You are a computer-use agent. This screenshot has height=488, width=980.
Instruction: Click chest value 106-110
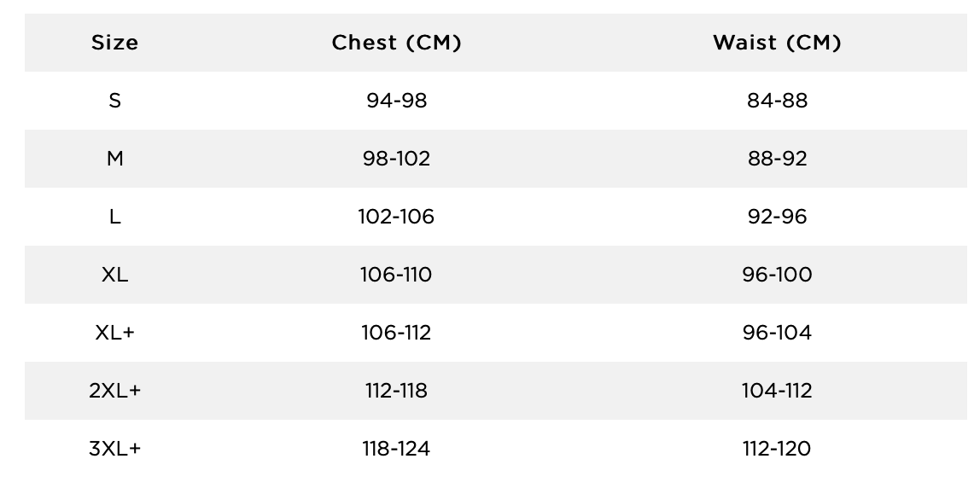pyautogui.click(x=396, y=275)
